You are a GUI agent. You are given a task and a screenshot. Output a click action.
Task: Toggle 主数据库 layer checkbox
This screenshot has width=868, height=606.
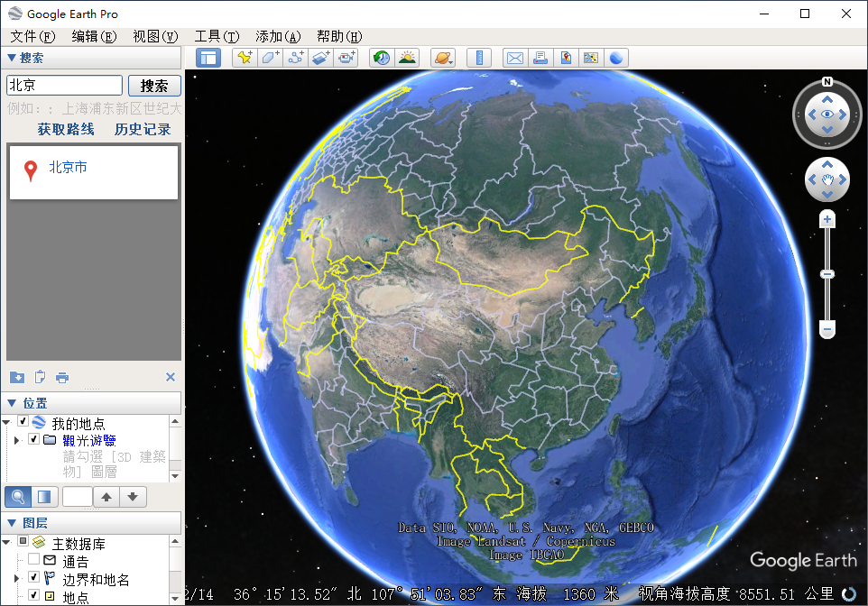pyautogui.click(x=23, y=541)
